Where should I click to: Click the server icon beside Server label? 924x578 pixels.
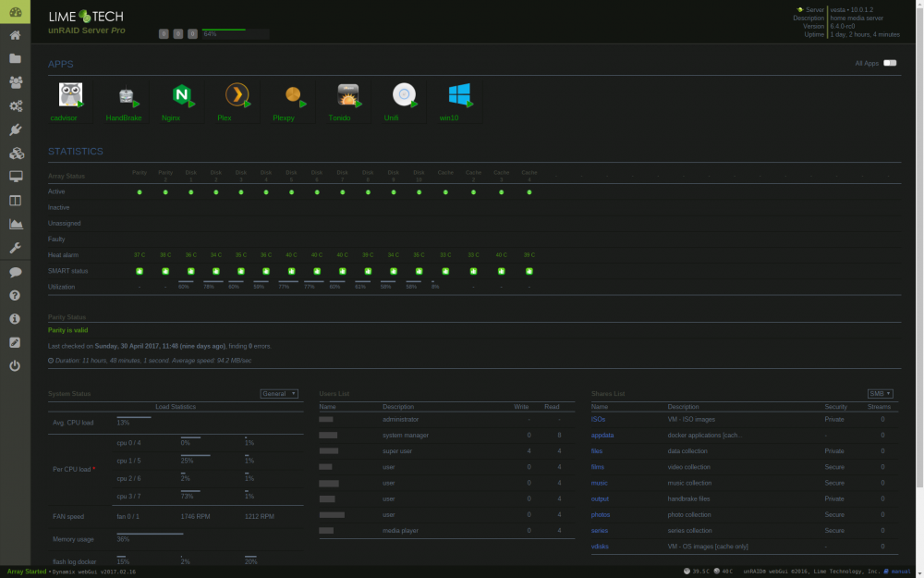pyautogui.click(x=799, y=10)
